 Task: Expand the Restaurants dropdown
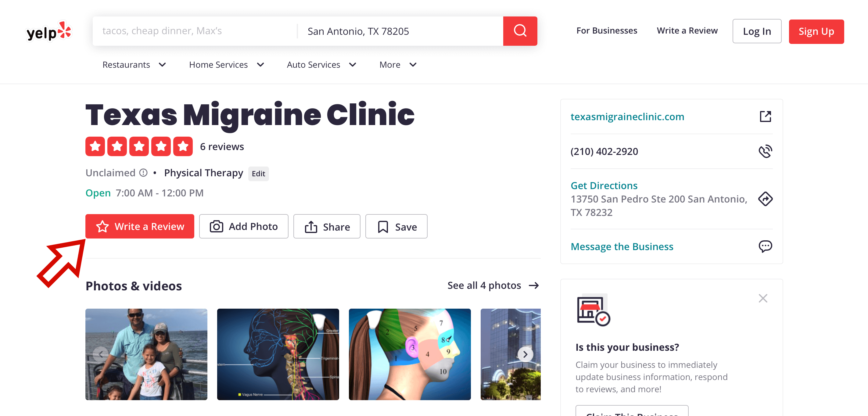[134, 65]
